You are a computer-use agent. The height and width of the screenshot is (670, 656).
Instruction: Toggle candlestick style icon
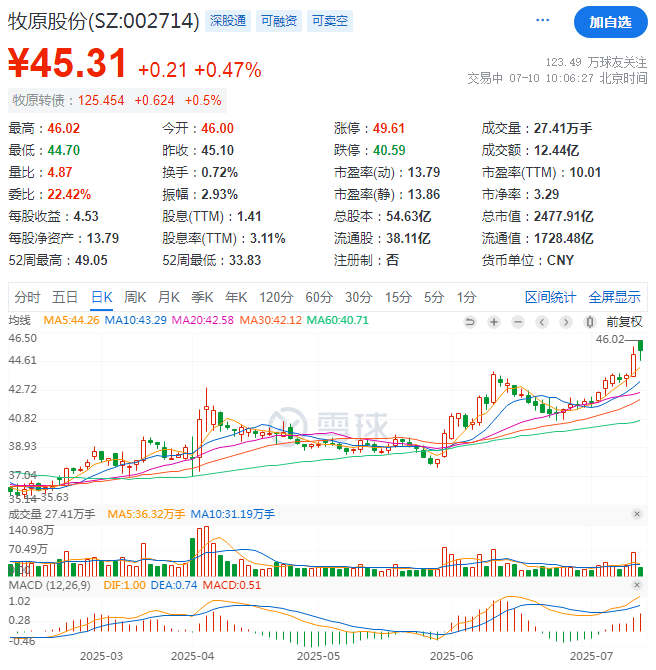[x=590, y=322]
